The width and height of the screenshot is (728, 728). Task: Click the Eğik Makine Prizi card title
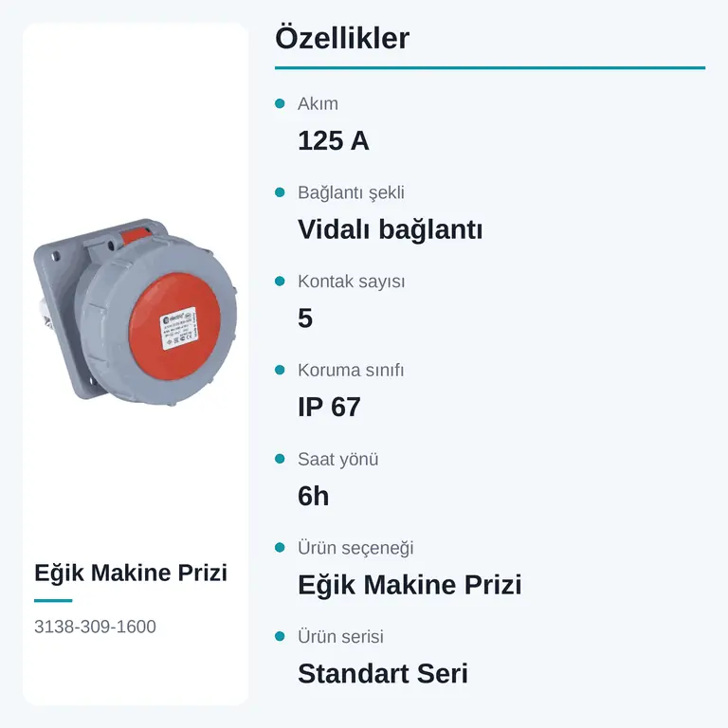coord(131,573)
